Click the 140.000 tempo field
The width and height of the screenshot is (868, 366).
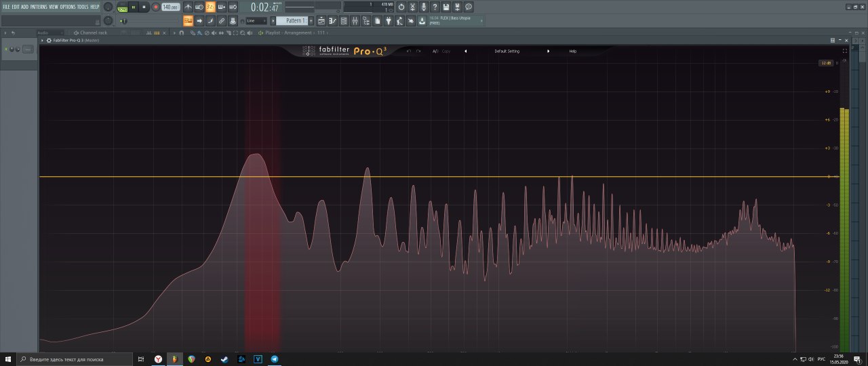click(x=170, y=7)
